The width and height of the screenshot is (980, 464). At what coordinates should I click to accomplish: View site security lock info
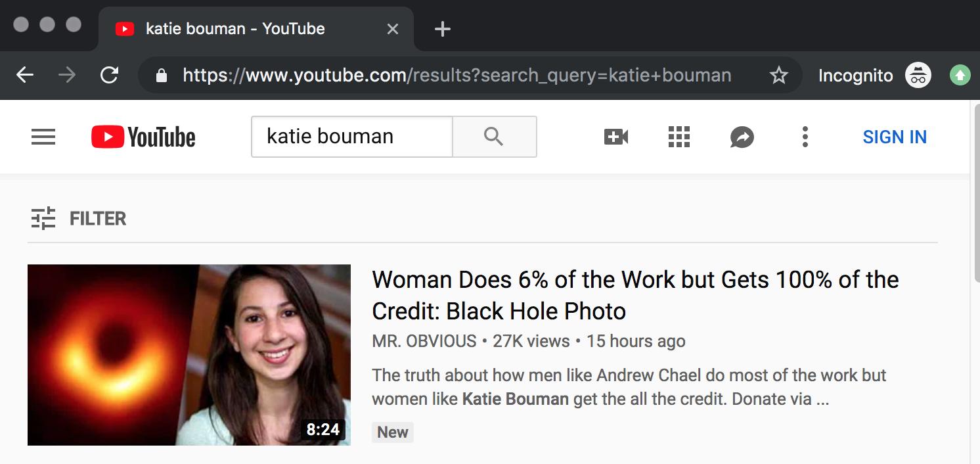(x=162, y=76)
